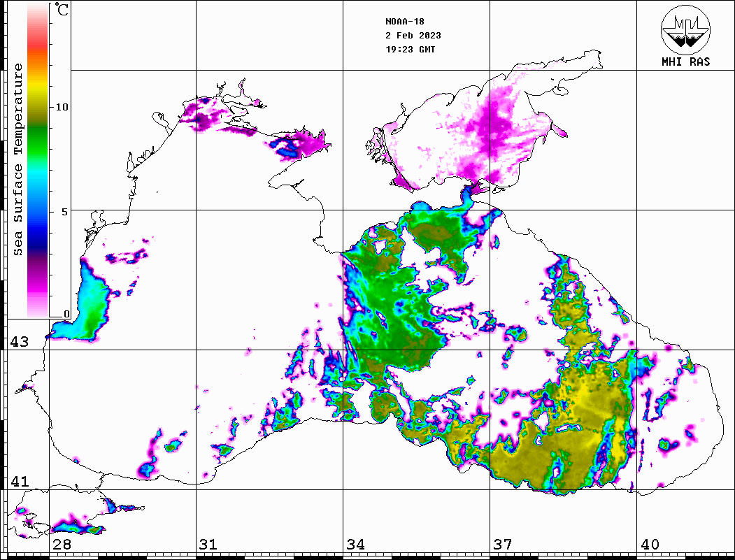The width and height of the screenshot is (735, 560).
Task: Click the '5' tick on the color scale
Action: click(x=65, y=212)
